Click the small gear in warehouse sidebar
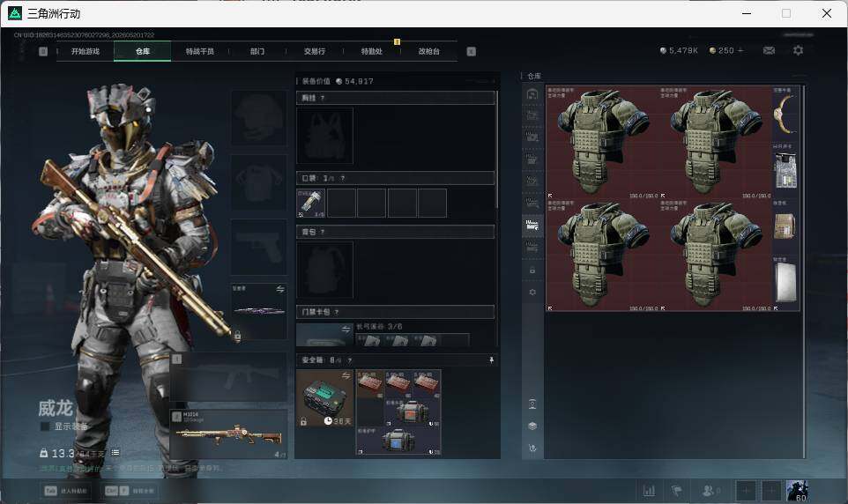Screen dimensions: 848x504 coord(532,292)
